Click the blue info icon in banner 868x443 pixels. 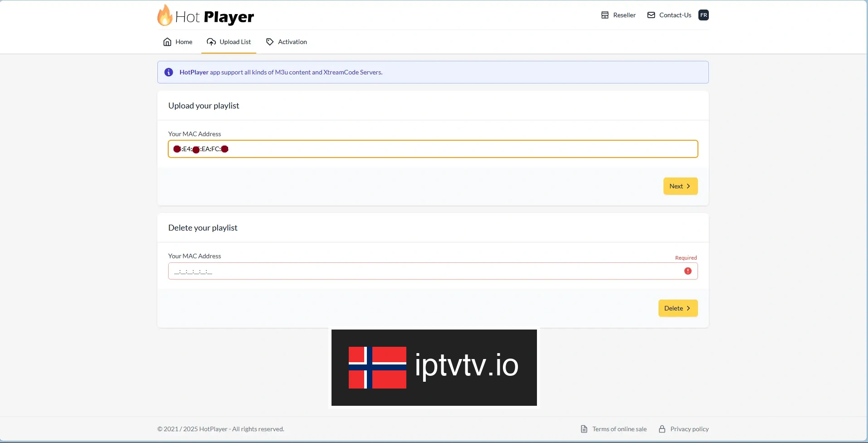[169, 72]
